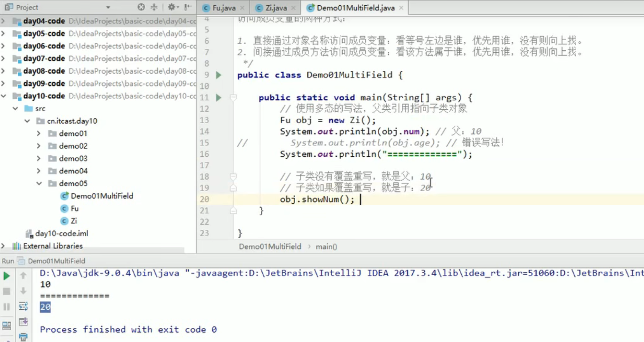Screen dimensions: 644x342
Task: Click 'Process finished with exit code 0'
Action: pos(128,330)
